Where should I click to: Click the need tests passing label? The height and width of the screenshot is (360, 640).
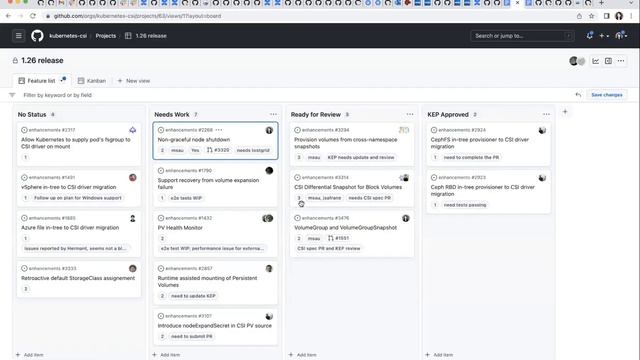pos(465,205)
